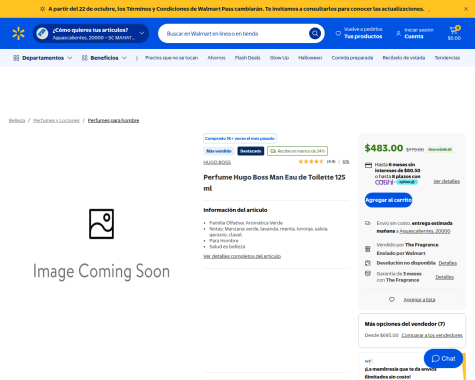The image size is (475, 380).
Task: Expand the Departamentos menu
Action: [42, 58]
